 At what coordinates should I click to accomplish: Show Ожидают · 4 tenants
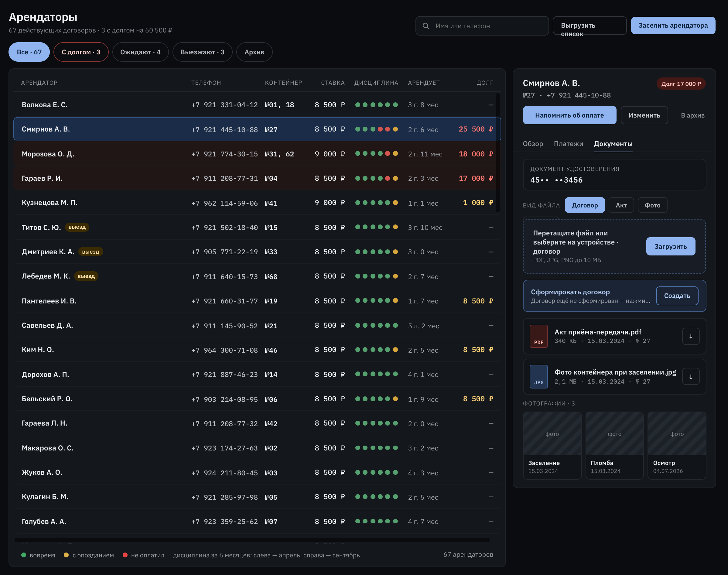pos(140,52)
